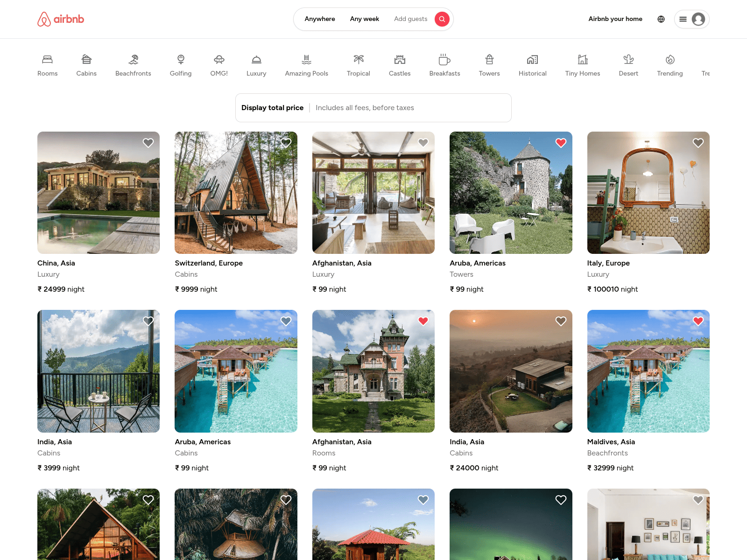This screenshot has height=560, width=747.
Task: Favorite the northern lights listing
Action: pos(561,500)
